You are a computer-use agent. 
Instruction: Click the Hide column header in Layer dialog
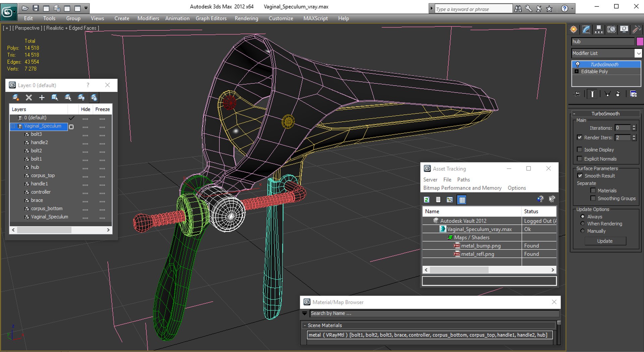pos(86,109)
